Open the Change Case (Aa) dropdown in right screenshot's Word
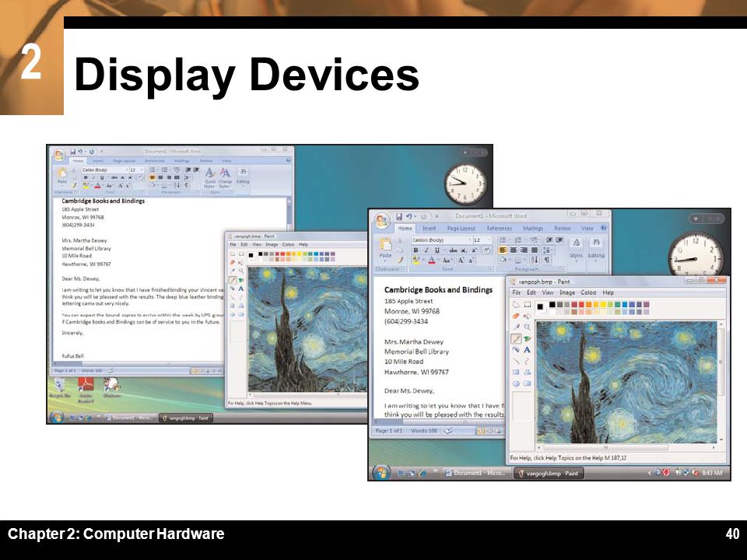The width and height of the screenshot is (747, 560). tap(447, 260)
